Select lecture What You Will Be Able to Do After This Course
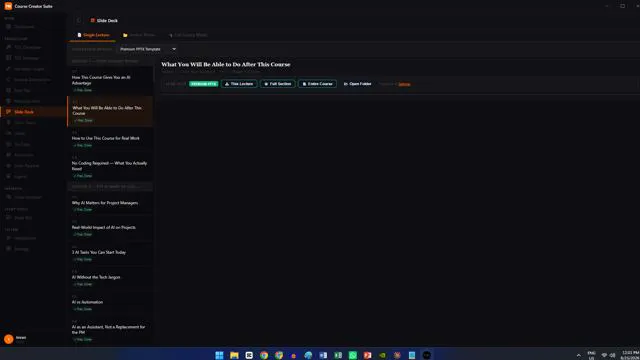The width and height of the screenshot is (640, 360). (x=110, y=112)
